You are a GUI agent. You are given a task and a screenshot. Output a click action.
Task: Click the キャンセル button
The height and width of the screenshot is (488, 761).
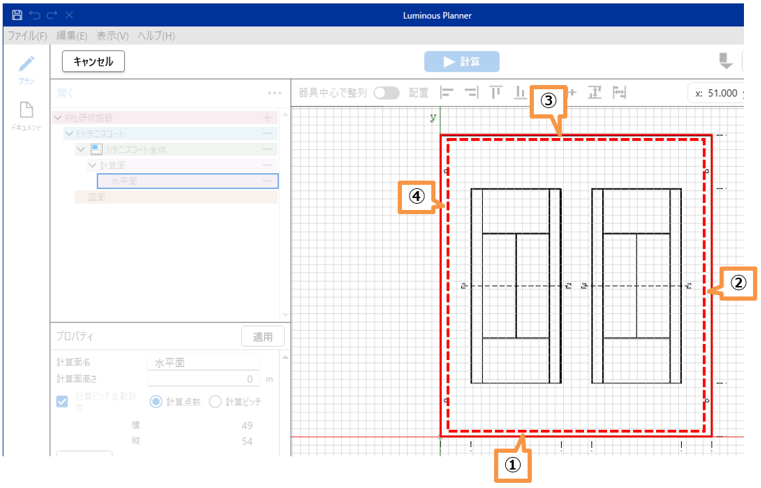pyautogui.click(x=93, y=61)
